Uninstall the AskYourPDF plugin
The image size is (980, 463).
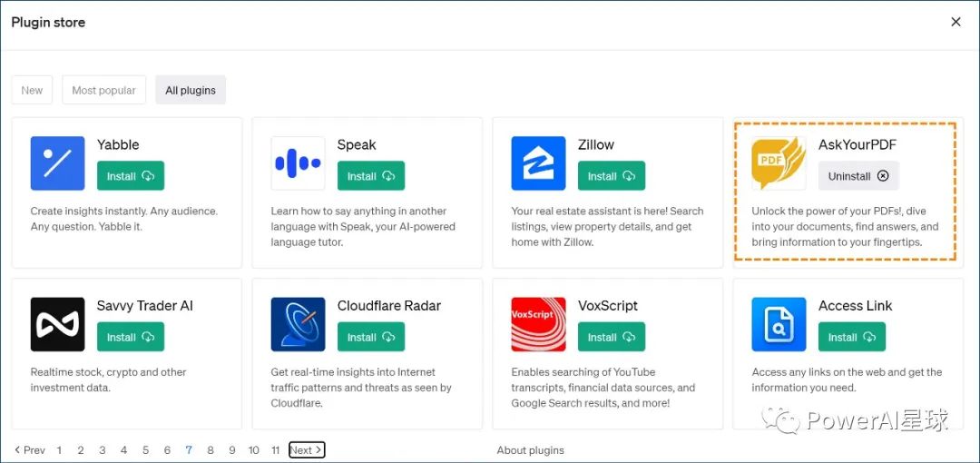click(858, 176)
